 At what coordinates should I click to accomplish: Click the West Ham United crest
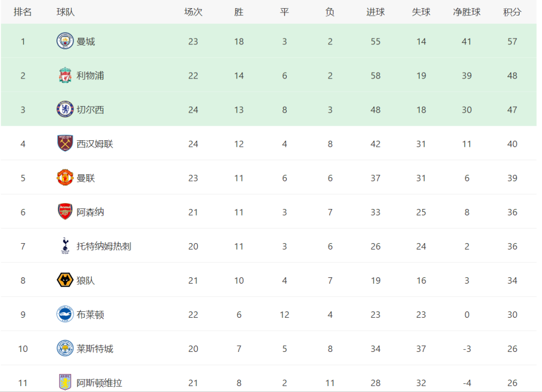(65, 143)
